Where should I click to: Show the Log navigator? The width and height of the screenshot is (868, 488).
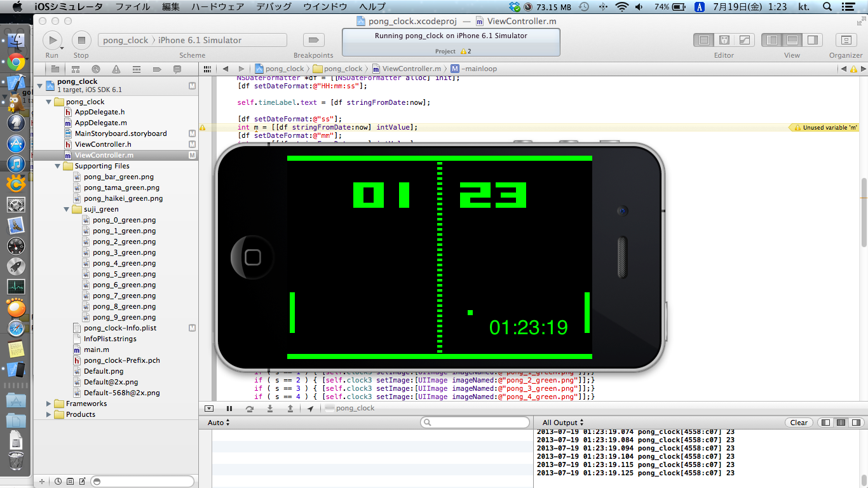(x=177, y=69)
